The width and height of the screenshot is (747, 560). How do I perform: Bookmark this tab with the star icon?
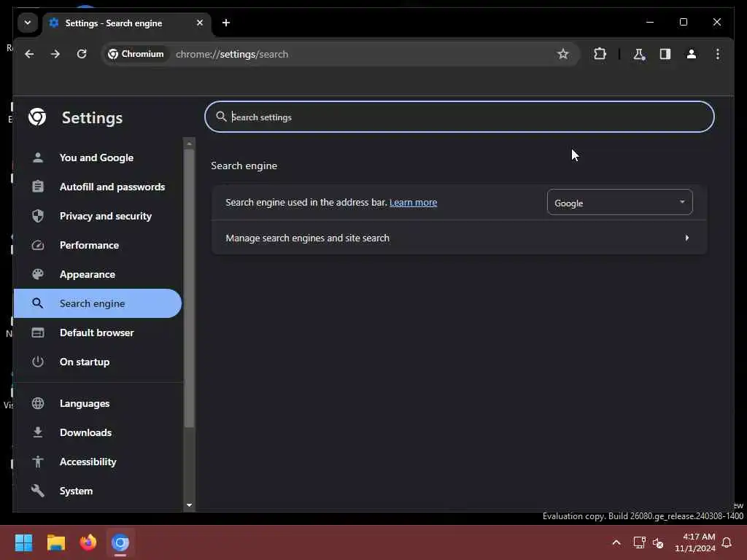(x=563, y=54)
